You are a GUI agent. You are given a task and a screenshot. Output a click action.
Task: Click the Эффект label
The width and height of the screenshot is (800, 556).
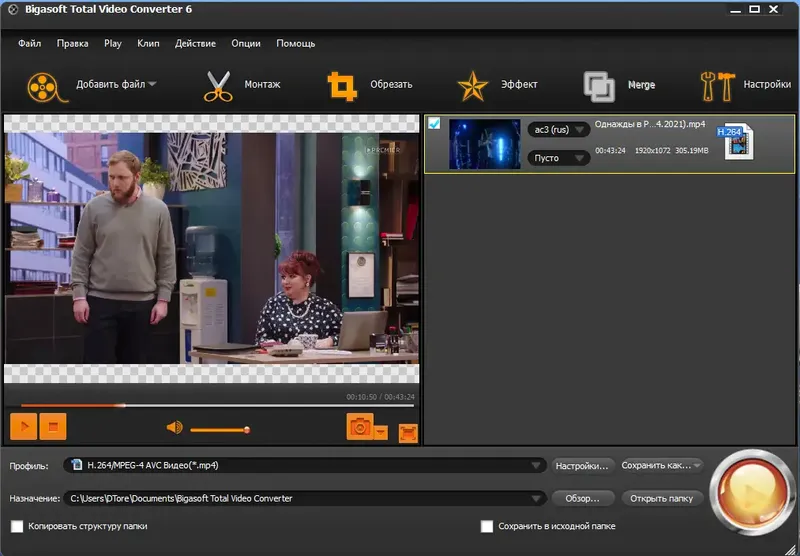519,84
